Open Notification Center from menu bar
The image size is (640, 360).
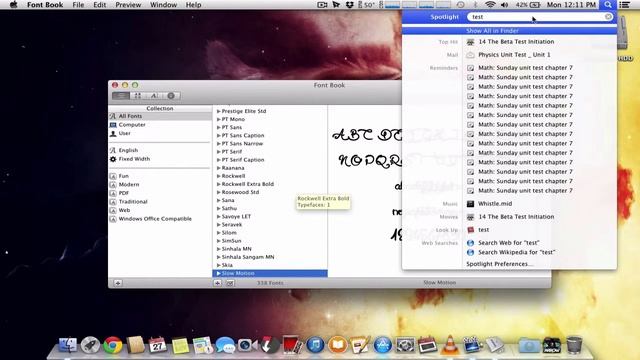[625, 5]
